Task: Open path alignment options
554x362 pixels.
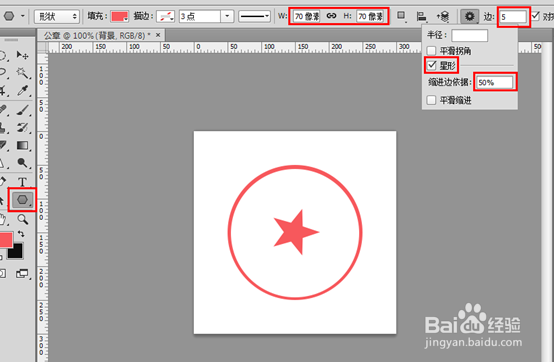Action: (x=421, y=16)
